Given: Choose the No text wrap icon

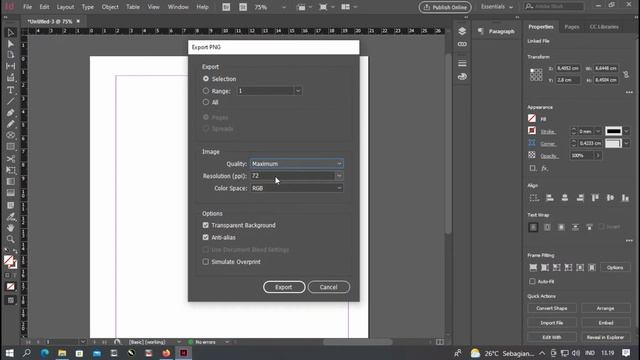Looking at the screenshot, I should [x=533, y=227].
